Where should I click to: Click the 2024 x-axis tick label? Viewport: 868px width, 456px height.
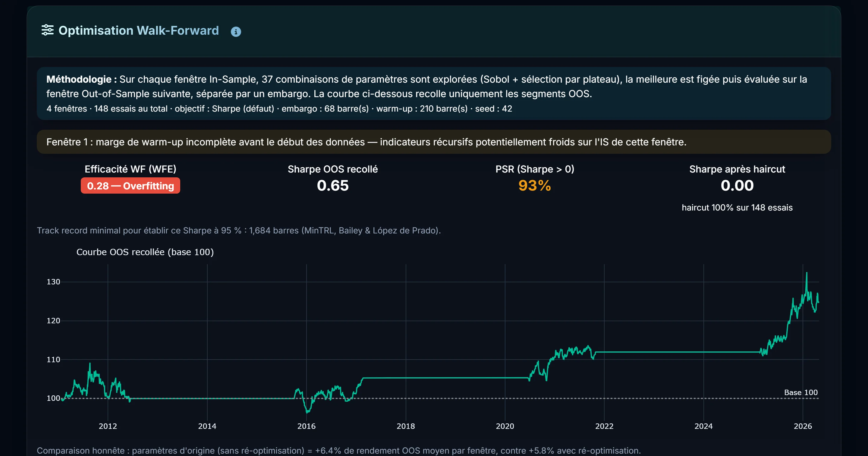pos(703,426)
